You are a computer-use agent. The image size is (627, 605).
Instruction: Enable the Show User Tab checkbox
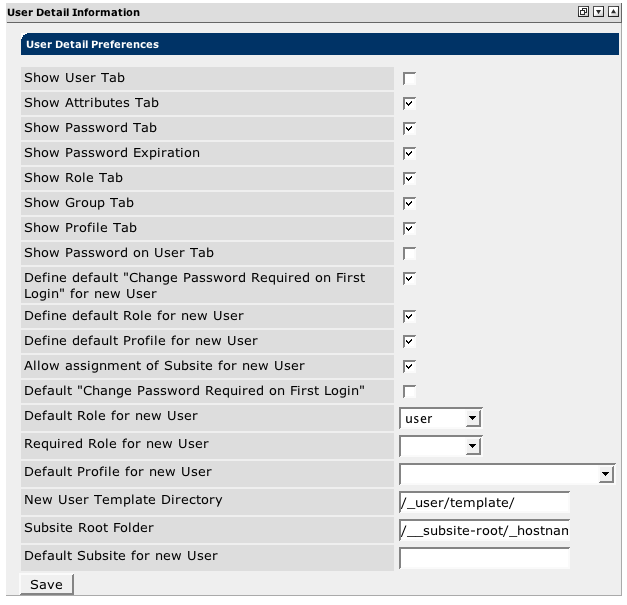409,78
